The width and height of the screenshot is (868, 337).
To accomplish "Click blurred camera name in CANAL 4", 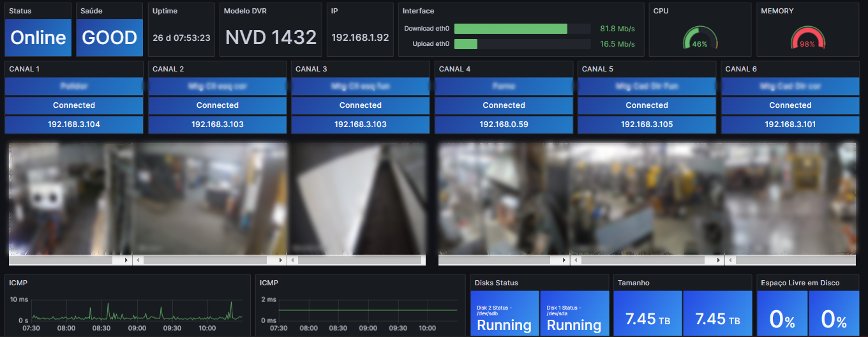I will [504, 86].
